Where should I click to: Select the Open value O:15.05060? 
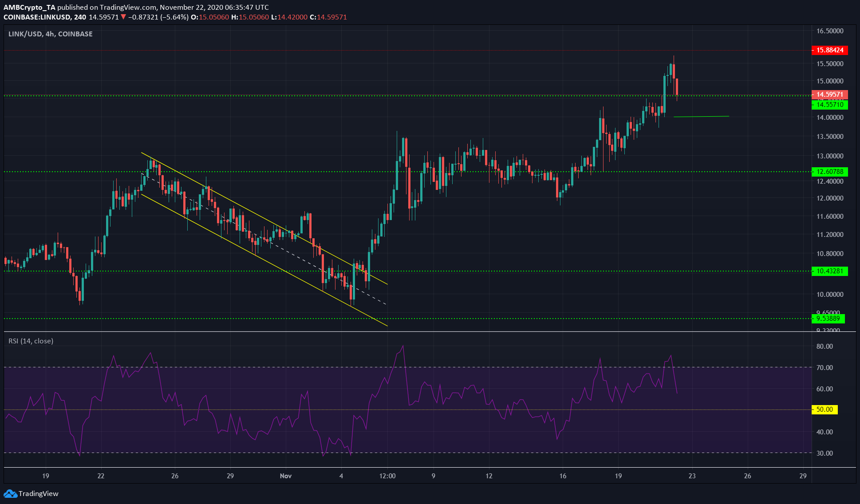click(210, 17)
